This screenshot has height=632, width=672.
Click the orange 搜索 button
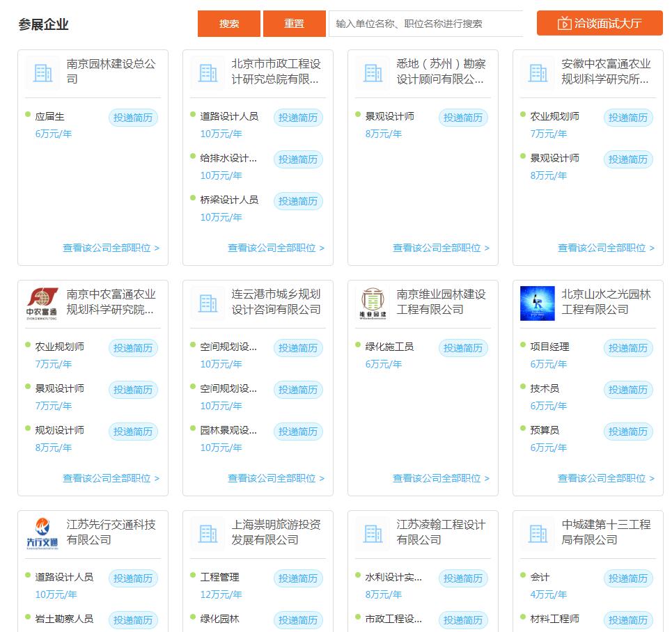point(229,24)
